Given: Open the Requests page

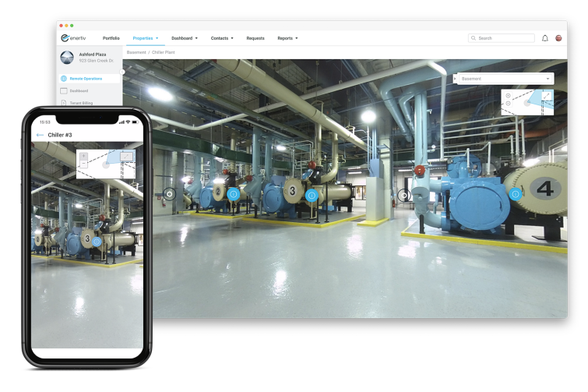Looking at the screenshot, I should pyautogui.click(x=255, y=38).
